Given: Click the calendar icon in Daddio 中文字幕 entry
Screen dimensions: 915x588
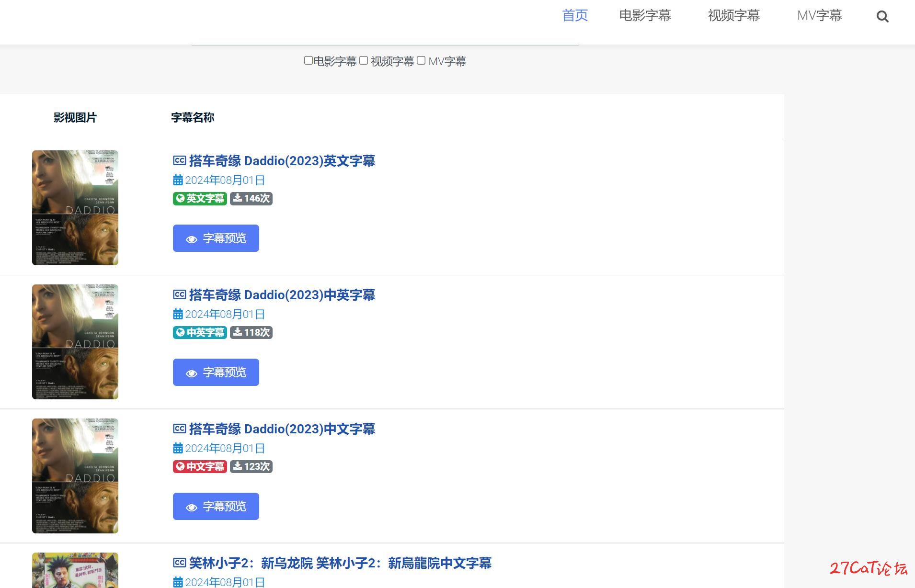Looking at the screenshot, I should point(178,448).
